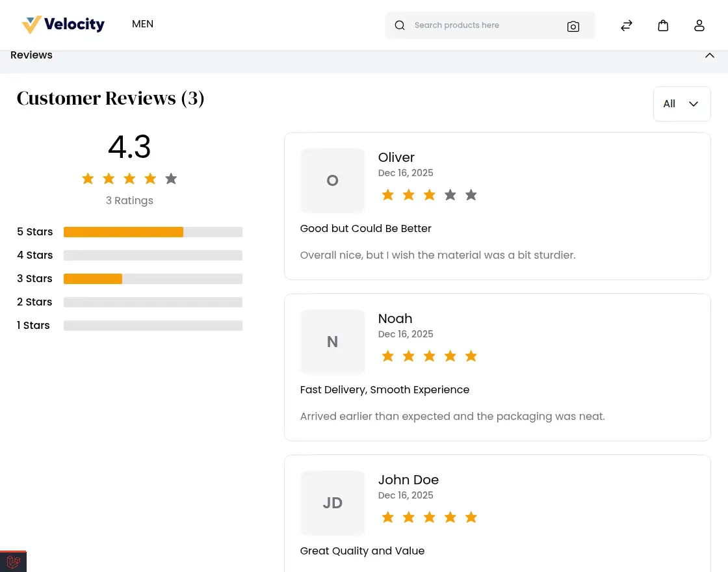Click Oliver's avatar with letter O
The height and width of the screenshot is (572, 728).
tap(332, 181)
